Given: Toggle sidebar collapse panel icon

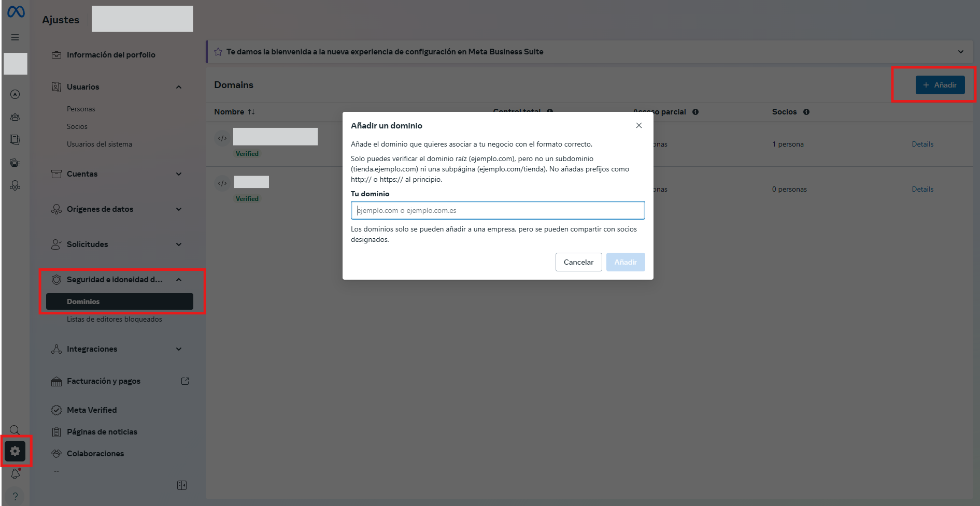Looking at the screenshot, I should tap(182, 485).
